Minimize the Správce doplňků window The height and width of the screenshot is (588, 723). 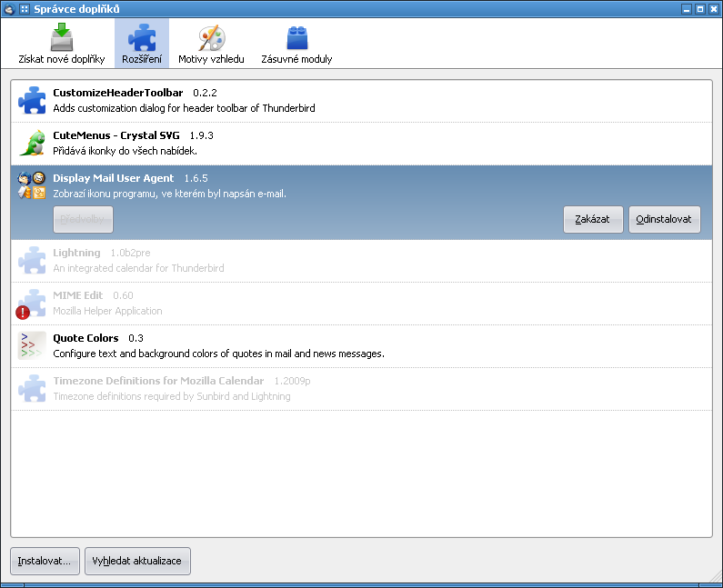tap(687, 9)
